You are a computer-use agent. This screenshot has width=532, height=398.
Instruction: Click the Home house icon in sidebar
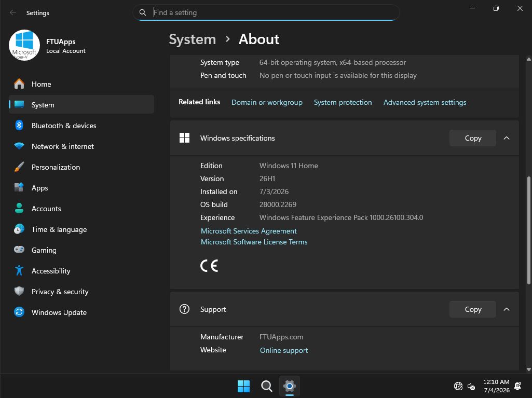tap(19, 84)
